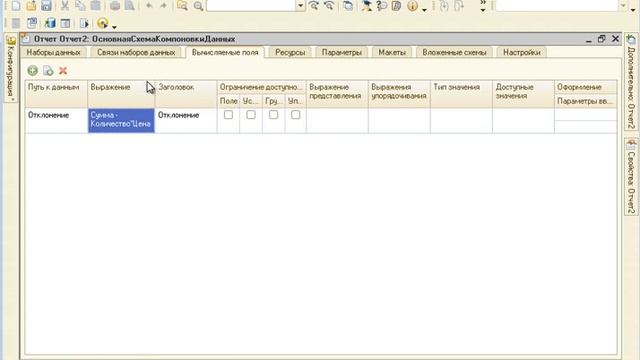Image resolution: width=640 pixels, height=360 pixels.
Task: Click the orange About info icon
Action: pos(413,5)
